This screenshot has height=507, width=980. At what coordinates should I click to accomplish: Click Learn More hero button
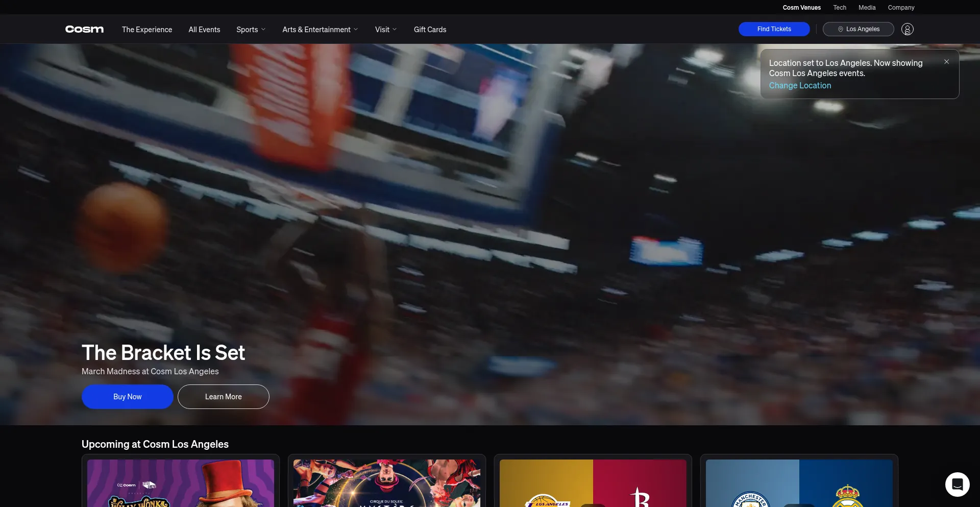coord(223,397)
